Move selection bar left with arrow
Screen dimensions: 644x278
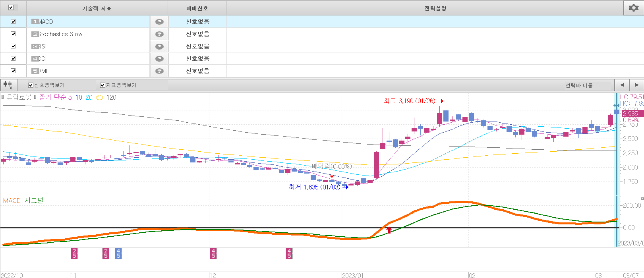coord(622,85)
